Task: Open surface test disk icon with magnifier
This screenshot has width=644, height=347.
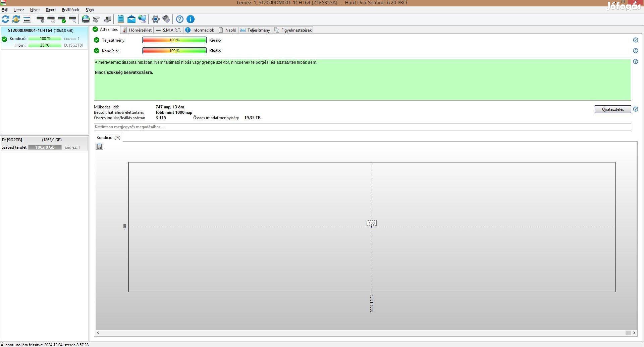Action: [x=72, y=19]
